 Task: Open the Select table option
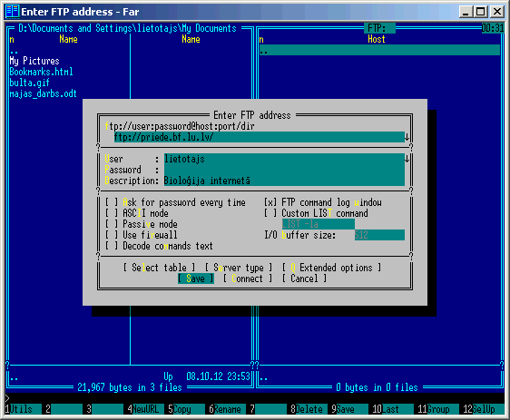(x=160, y=268)
